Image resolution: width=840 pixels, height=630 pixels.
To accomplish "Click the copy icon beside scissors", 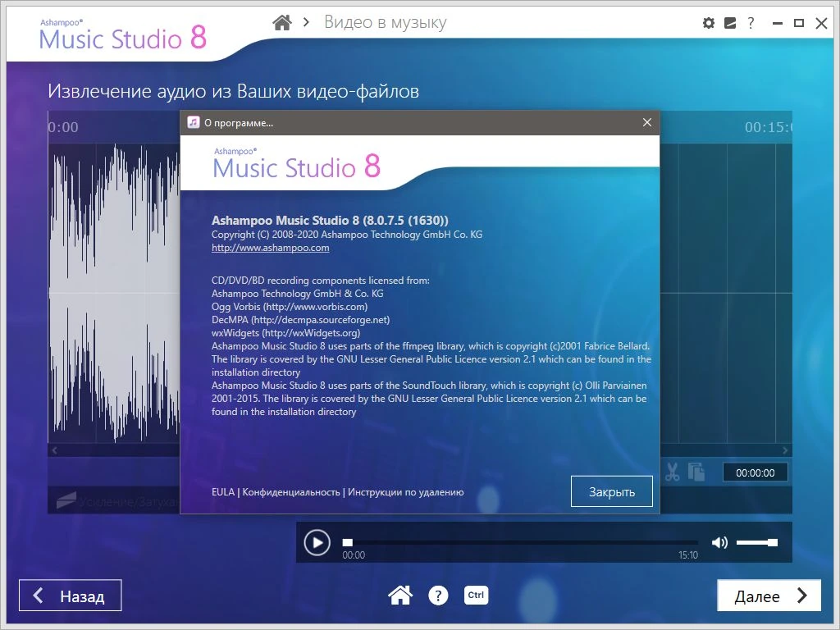I will tap(696, 472).
